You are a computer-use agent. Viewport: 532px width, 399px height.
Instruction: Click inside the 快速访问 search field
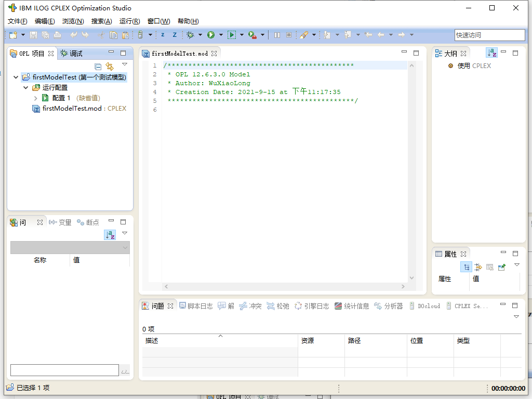(489, 35)
